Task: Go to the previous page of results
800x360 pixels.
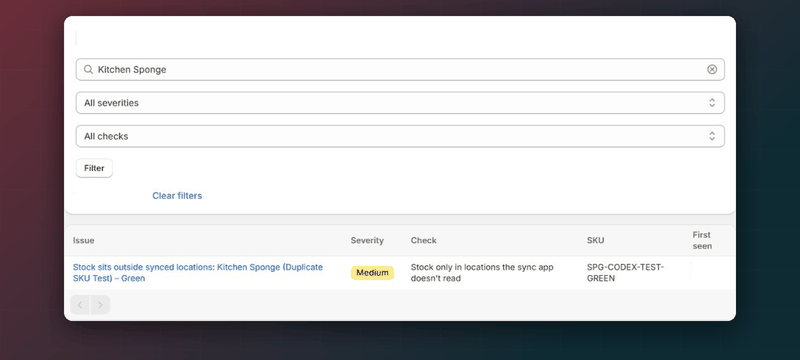Action: click(x=80, y=305)
